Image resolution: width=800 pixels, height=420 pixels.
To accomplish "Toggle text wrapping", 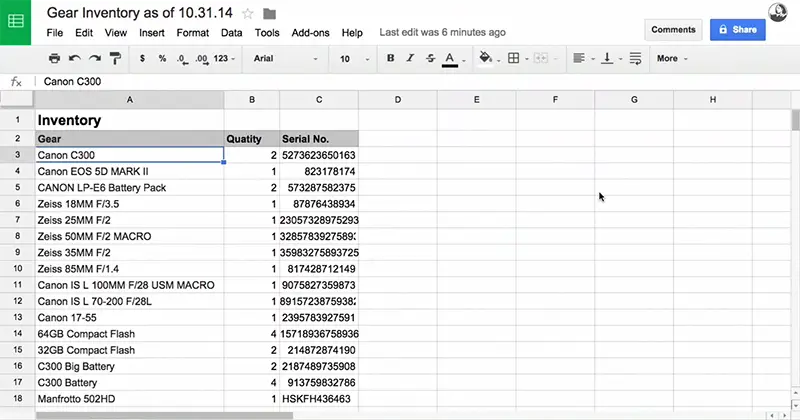I will pos(635,58).
